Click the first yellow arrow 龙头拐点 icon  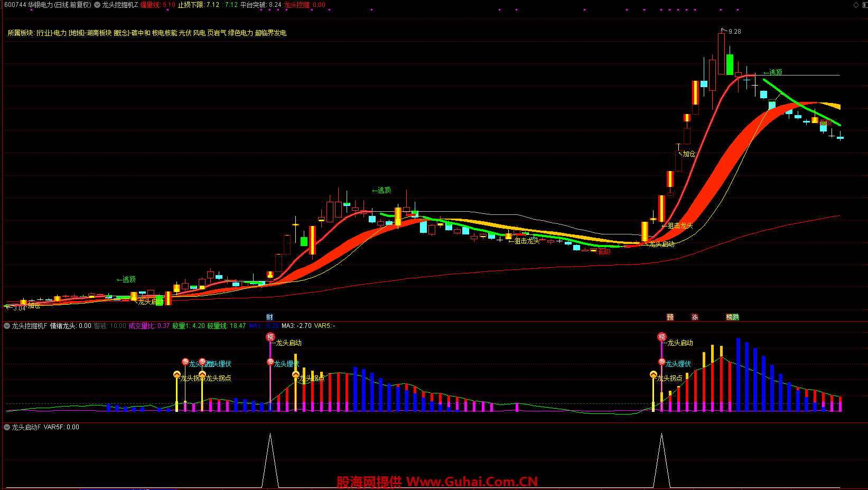pos(177,374)
